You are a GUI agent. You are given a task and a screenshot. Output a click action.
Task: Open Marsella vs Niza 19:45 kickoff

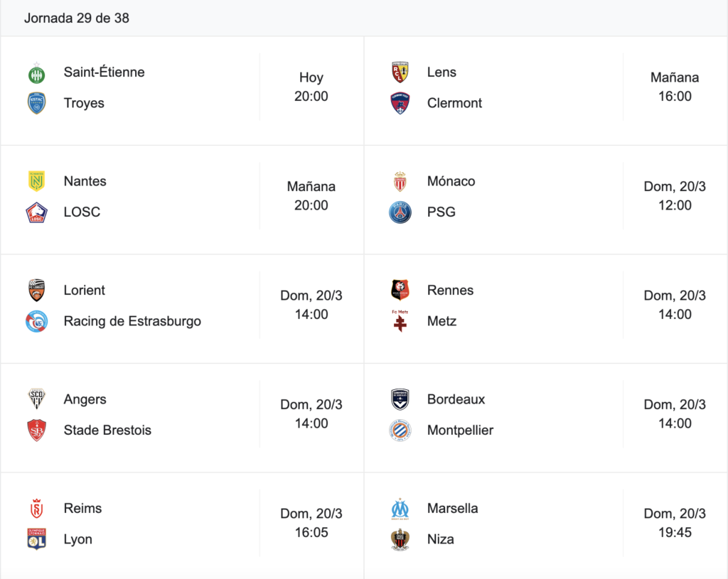[x=675, y=523]
